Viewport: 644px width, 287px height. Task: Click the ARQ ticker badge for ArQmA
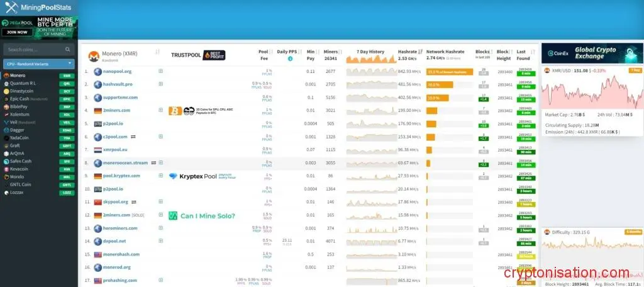click(67, 154)
